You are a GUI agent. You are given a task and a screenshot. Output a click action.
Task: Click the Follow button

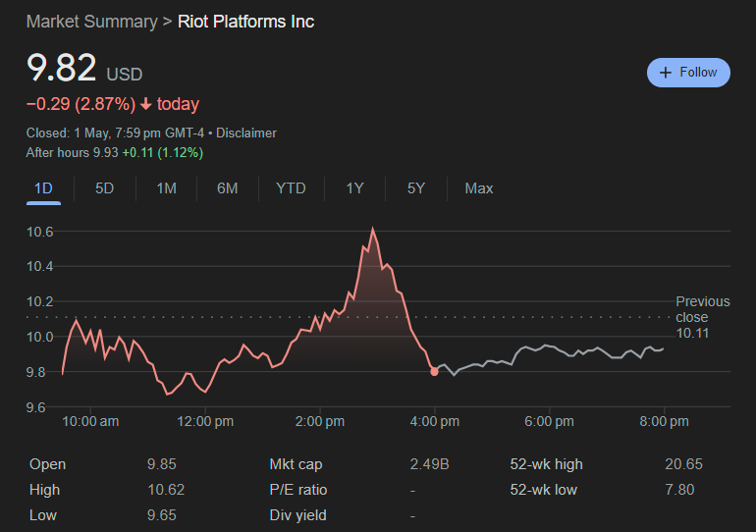(688, 73)
